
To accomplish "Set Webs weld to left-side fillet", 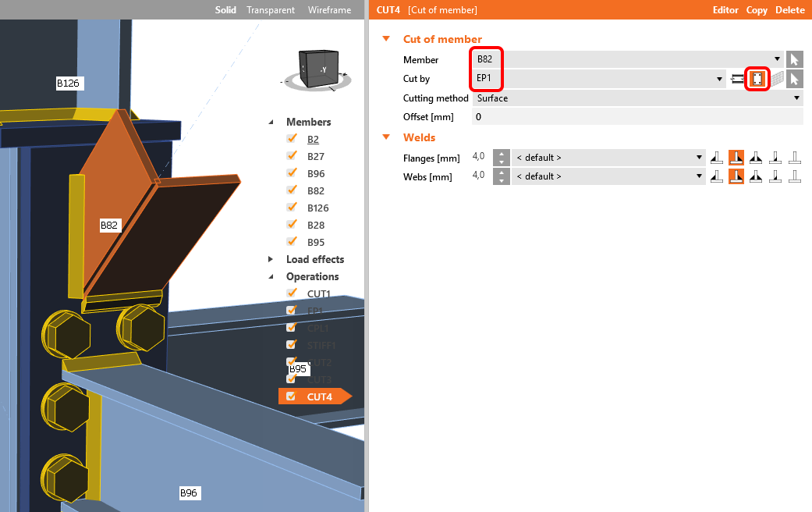I will point(717,176).
